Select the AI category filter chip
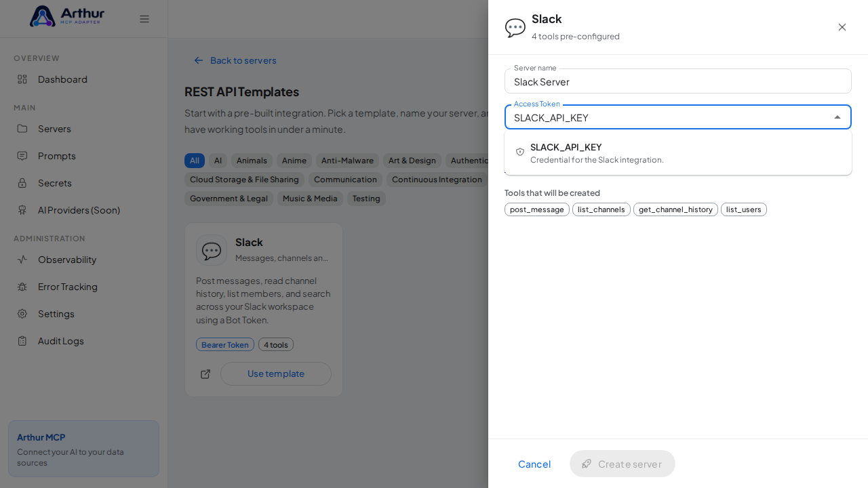 (x=218, y=161)
